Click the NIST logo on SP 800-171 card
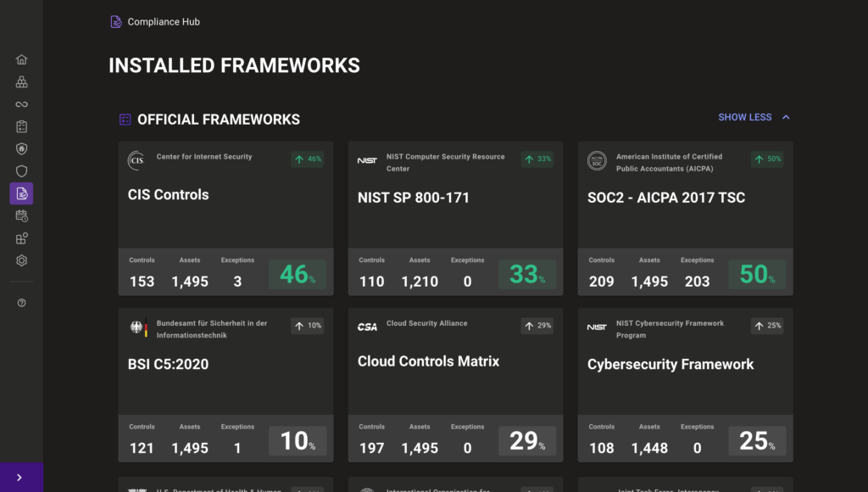The width and height of the screenshot is (868, 492). coord(367,160)
